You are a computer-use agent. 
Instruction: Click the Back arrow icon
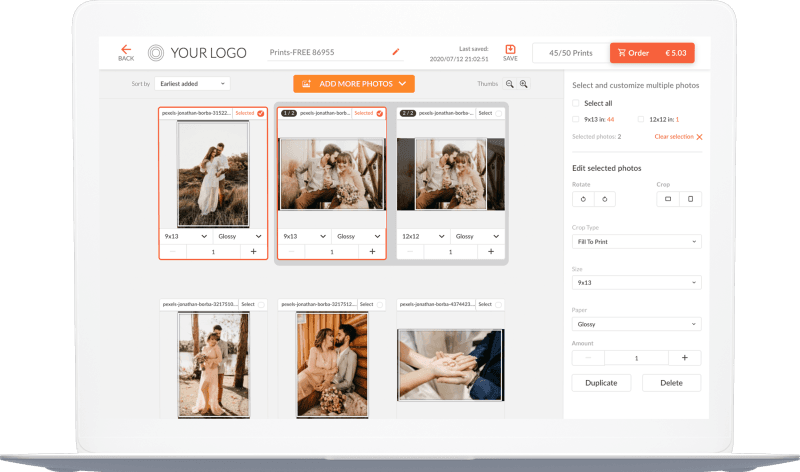126,50
